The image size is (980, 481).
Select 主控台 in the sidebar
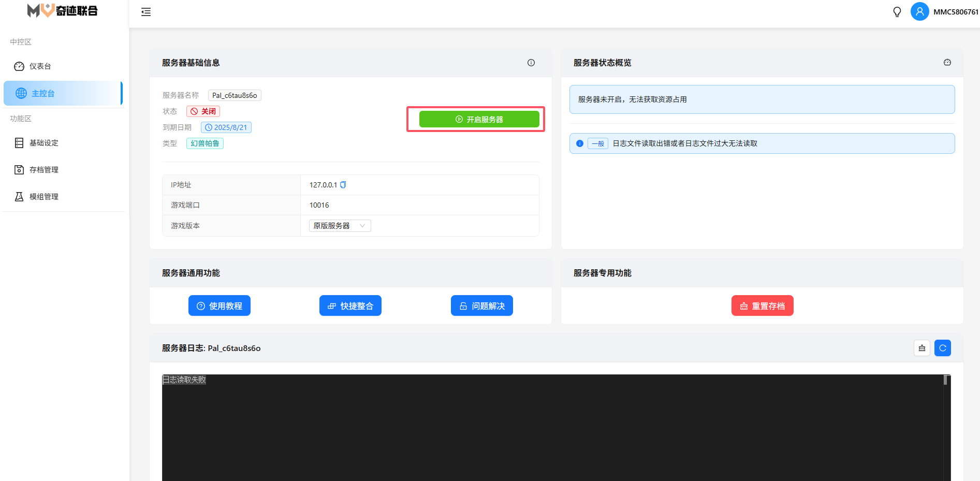[43, 93]
